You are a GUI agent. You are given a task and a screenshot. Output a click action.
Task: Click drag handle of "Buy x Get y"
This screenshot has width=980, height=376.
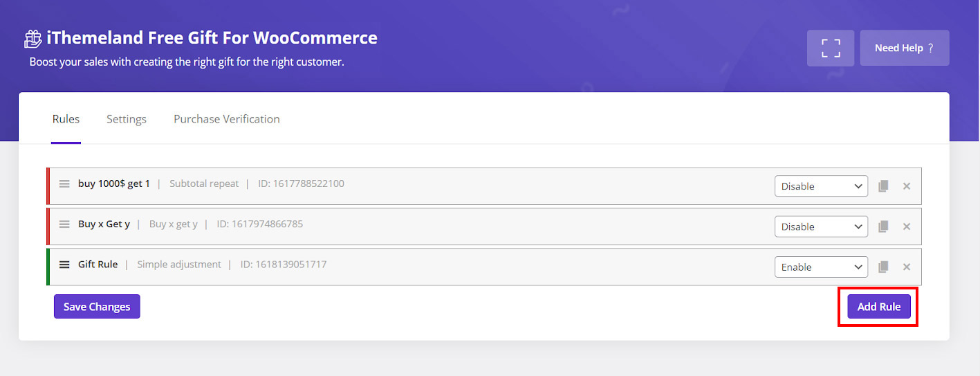(x=64, y=224)
